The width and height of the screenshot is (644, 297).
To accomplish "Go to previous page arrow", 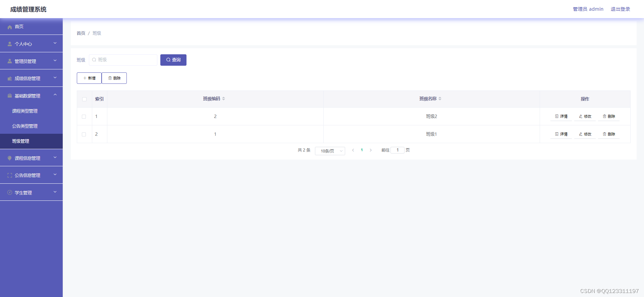I will pos(353,150).
